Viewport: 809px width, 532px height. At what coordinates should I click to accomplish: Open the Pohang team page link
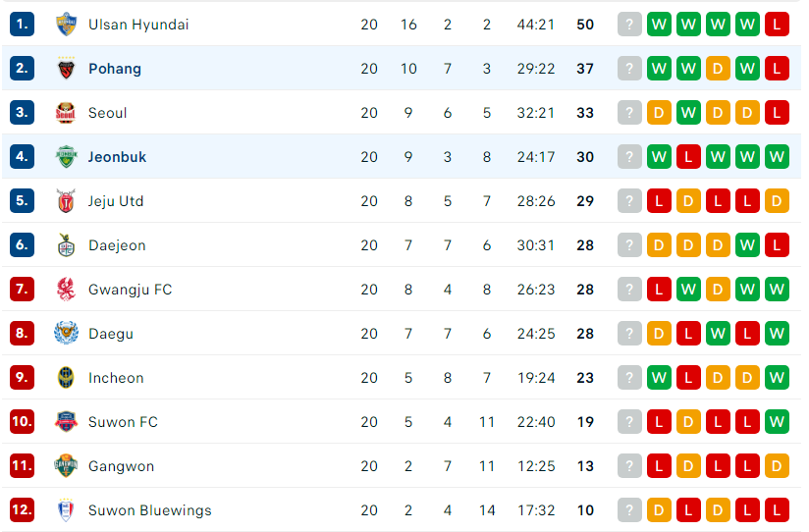115,69
